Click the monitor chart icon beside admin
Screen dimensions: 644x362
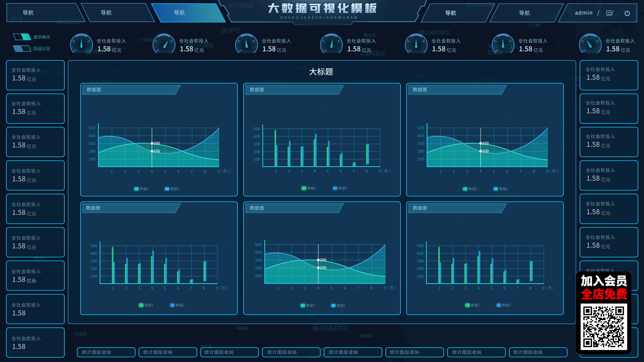click(609, 13)
